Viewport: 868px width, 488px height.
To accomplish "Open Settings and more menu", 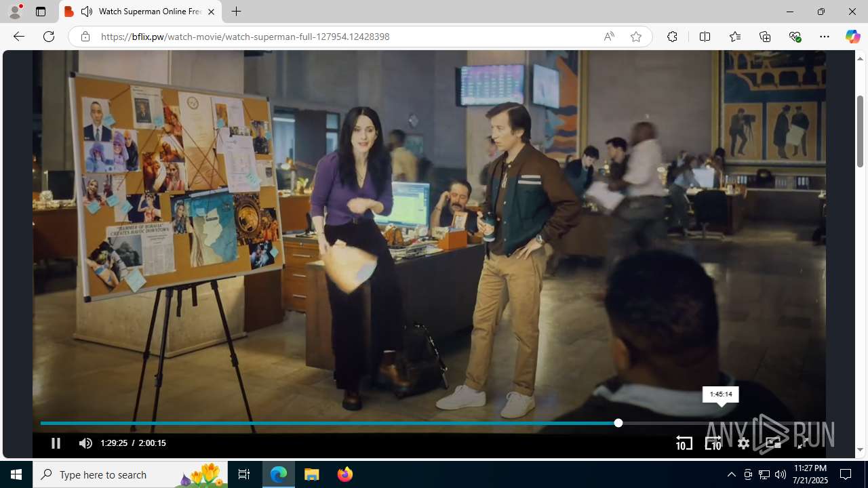I will coord(825,37).
